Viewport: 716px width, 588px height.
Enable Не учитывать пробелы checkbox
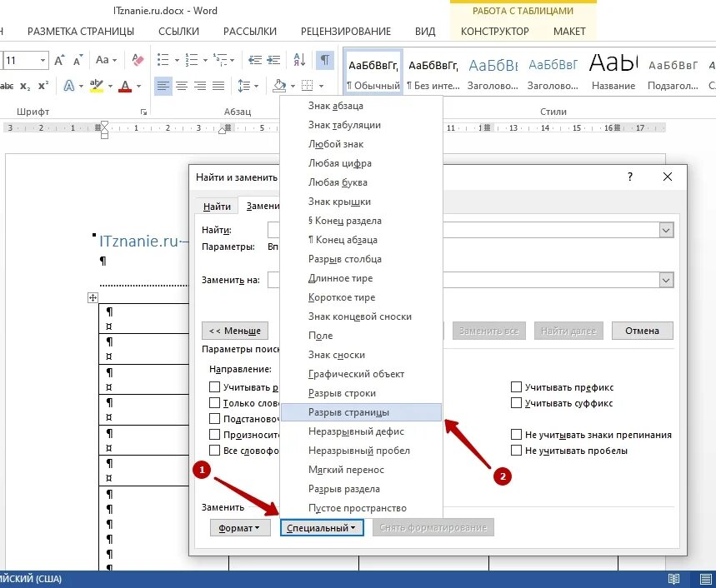click(516, 451)
